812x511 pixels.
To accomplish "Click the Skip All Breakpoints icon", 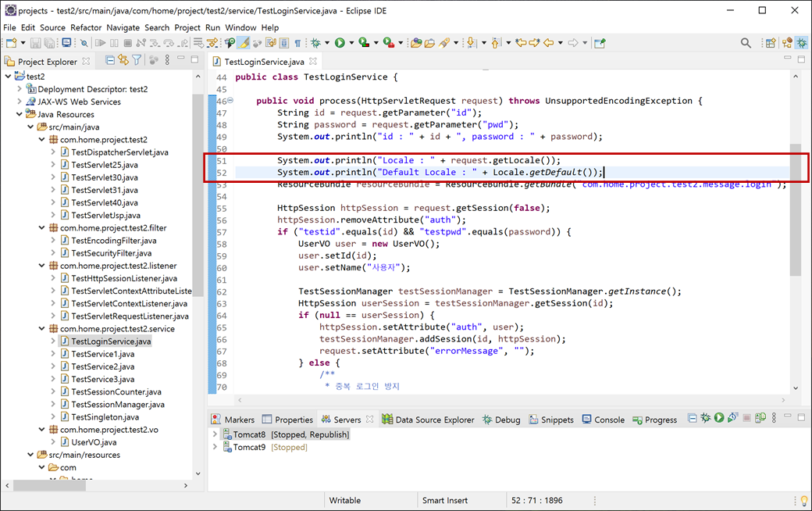I will [84, 43].
